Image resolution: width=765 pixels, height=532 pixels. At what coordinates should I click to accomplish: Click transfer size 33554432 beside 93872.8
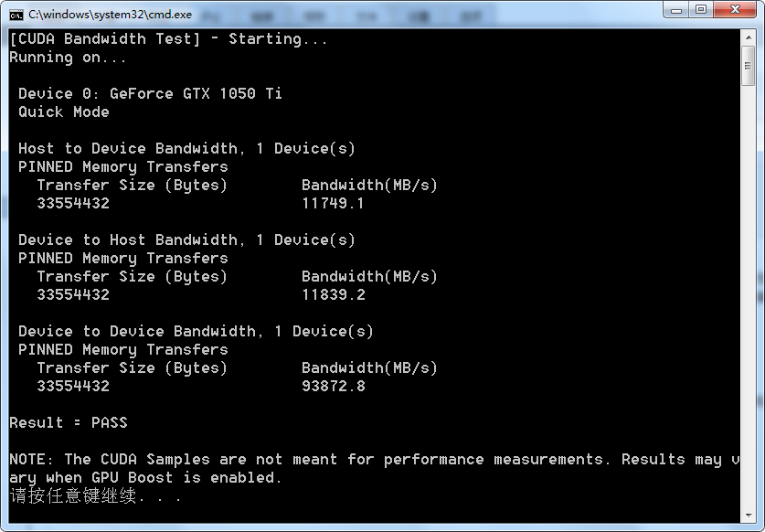coord(73,386)
